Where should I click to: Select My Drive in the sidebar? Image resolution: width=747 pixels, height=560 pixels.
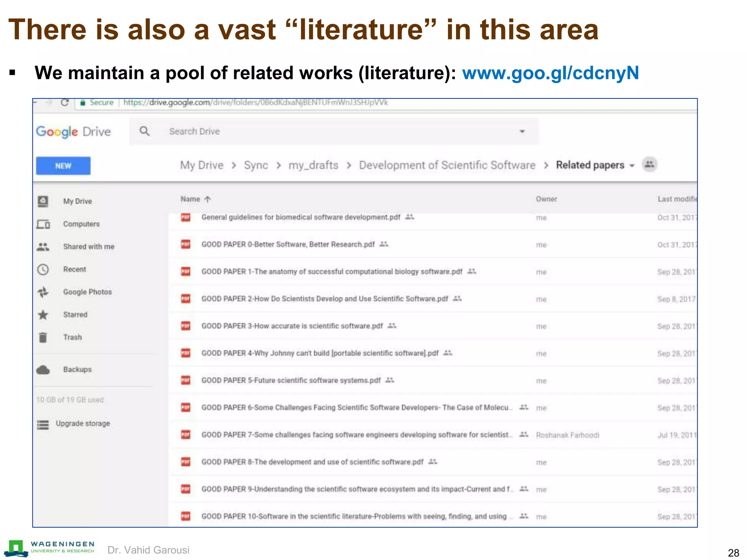[77, 201]
